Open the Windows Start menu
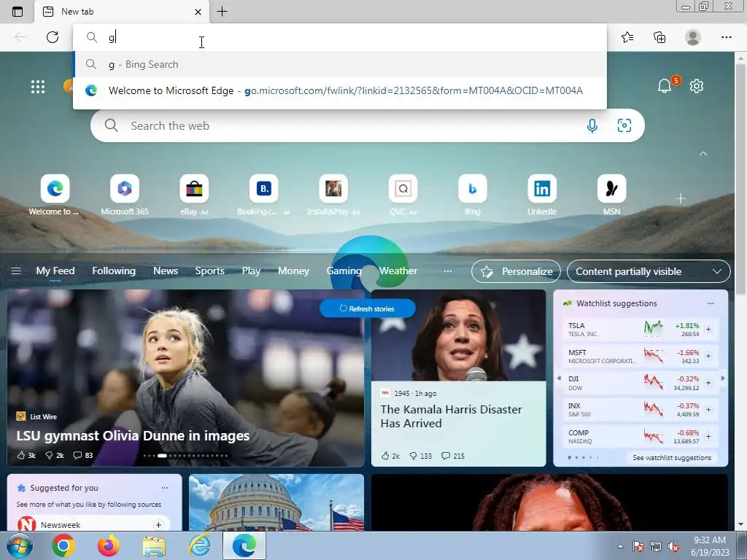Viewport: 747px width, 560px height. click(x=19, y=545)
